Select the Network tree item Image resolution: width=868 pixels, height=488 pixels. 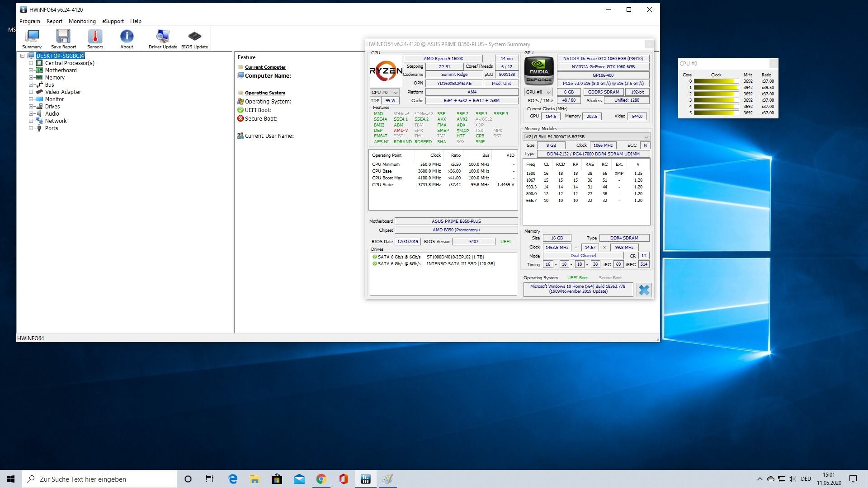(x=56, y=121)
